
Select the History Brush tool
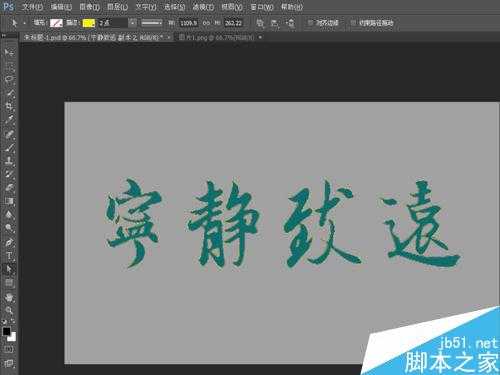click(9, 174)
